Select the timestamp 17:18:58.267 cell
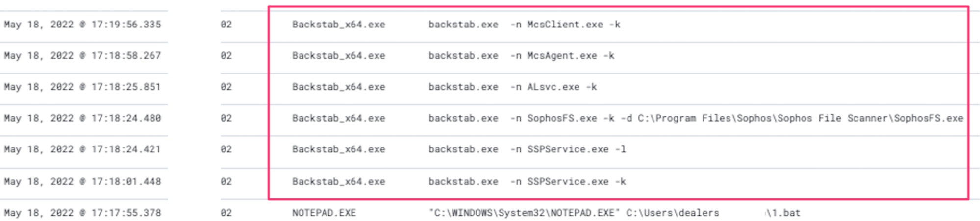Image resolution: width=980 pixels, height=221 pixels. pyautogui.click(x=82, y=56)
